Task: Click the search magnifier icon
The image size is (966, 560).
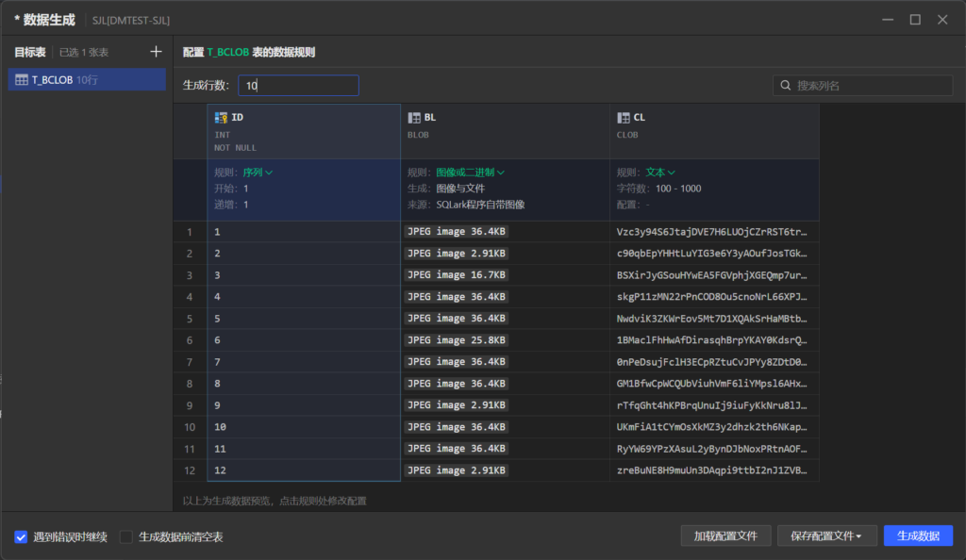Action: [785, 86]
